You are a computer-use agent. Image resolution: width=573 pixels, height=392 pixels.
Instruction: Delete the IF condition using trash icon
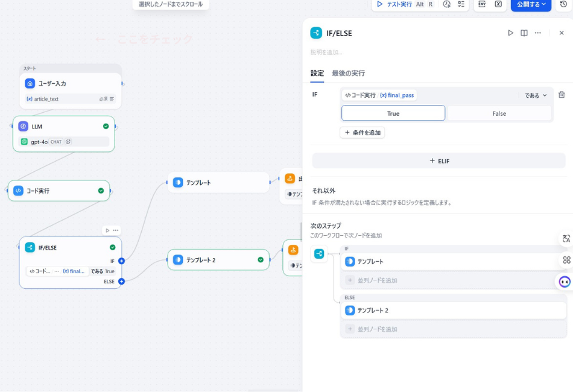562,95
